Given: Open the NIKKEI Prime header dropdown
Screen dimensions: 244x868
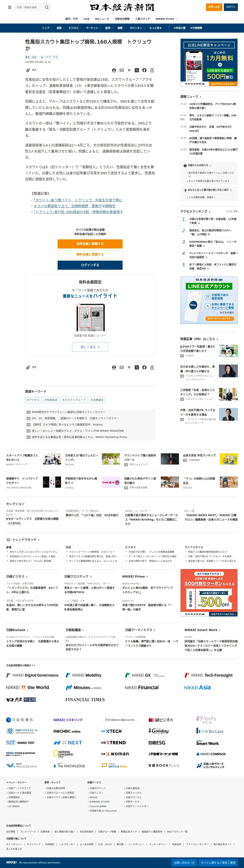Looking at the screenshot, I should (166, 19).
